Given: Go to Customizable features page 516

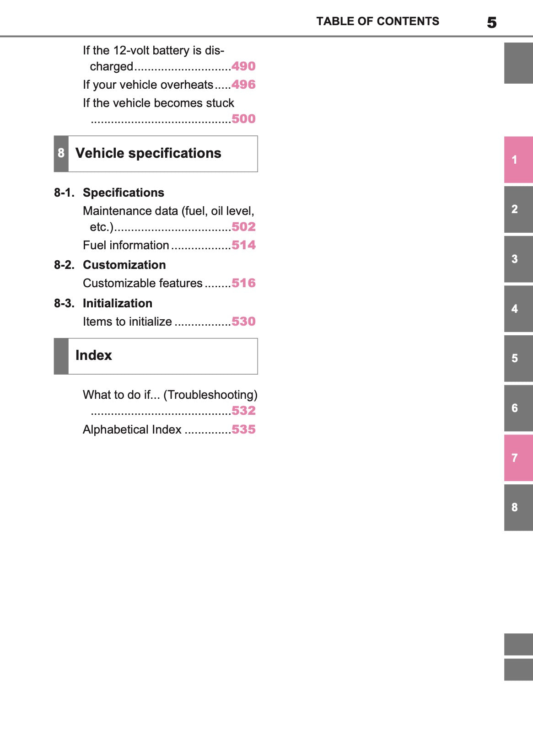Looking at the screenshot, I should pyautogui.click(x=243, y=283).
